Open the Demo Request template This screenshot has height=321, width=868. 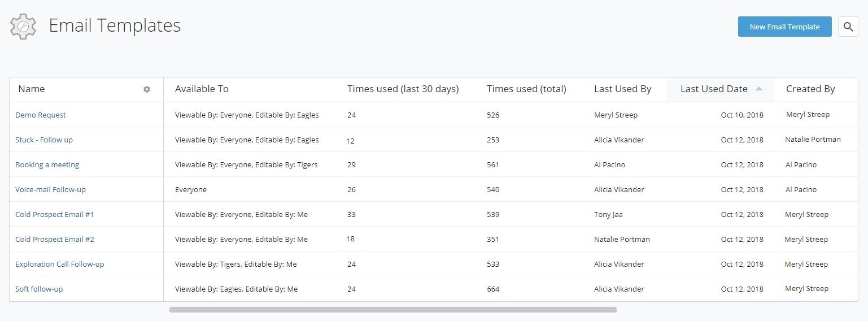tap(41, 115)
